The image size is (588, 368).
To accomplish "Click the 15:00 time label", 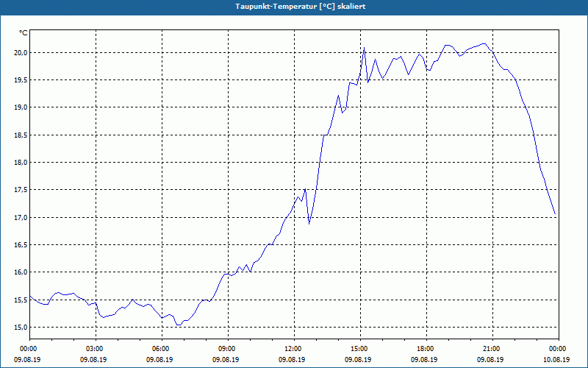I will 360,349.
